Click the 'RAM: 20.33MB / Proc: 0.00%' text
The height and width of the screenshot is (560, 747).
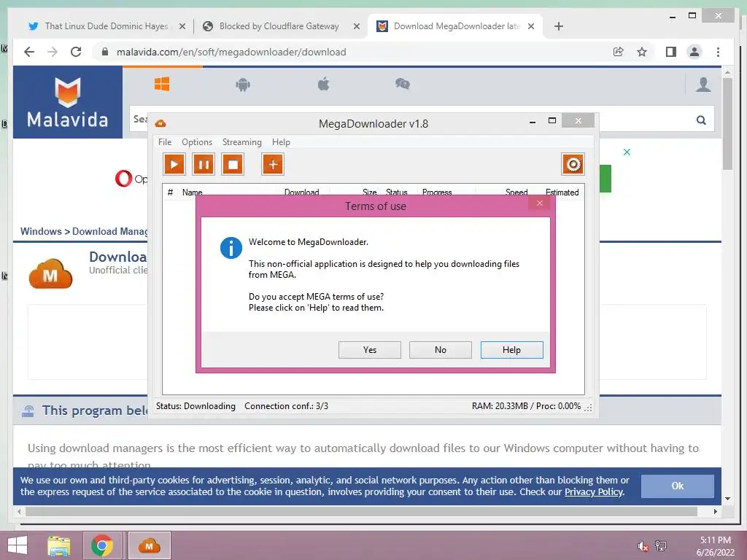click(x=526, y=406)
